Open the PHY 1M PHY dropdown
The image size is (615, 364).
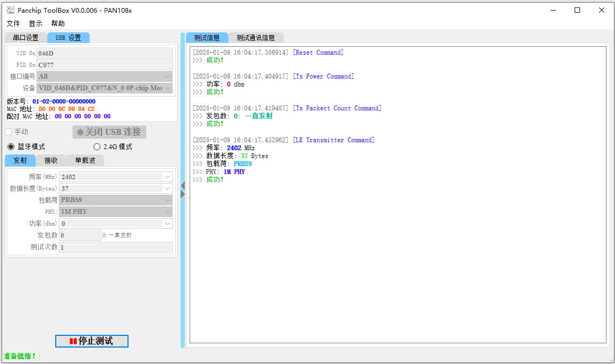tap(116, 212)
